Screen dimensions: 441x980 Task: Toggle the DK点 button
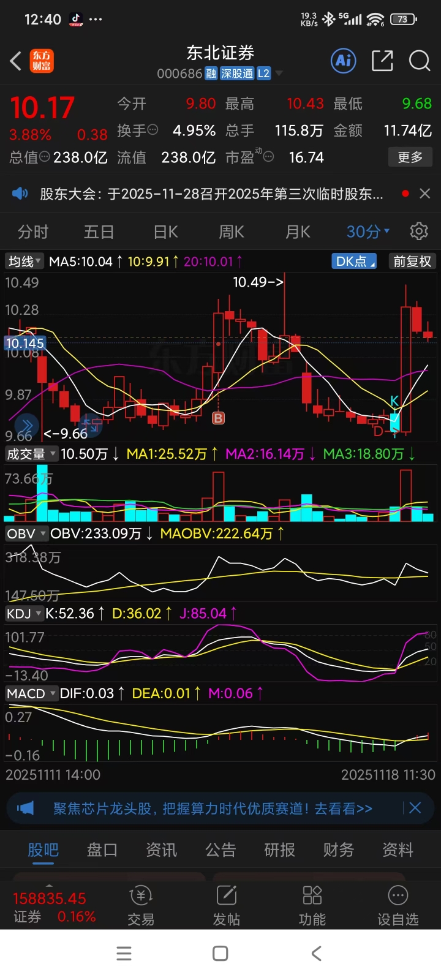354,262
